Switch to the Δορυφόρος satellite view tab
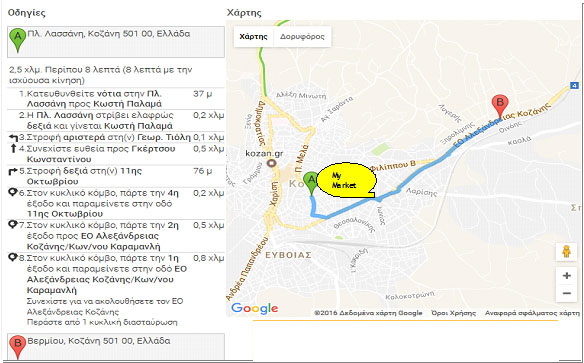Screen dimensions: 584x363 [302, 36]
